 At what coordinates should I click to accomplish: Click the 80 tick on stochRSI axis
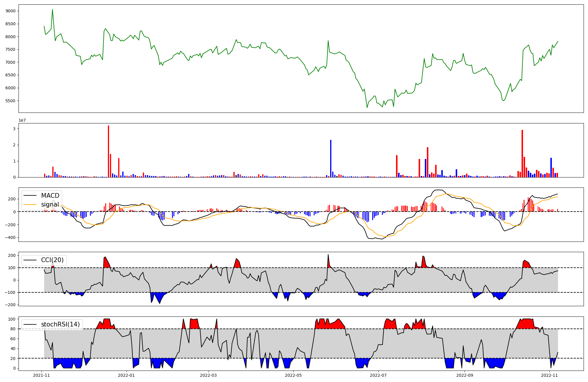coord(13,329)
